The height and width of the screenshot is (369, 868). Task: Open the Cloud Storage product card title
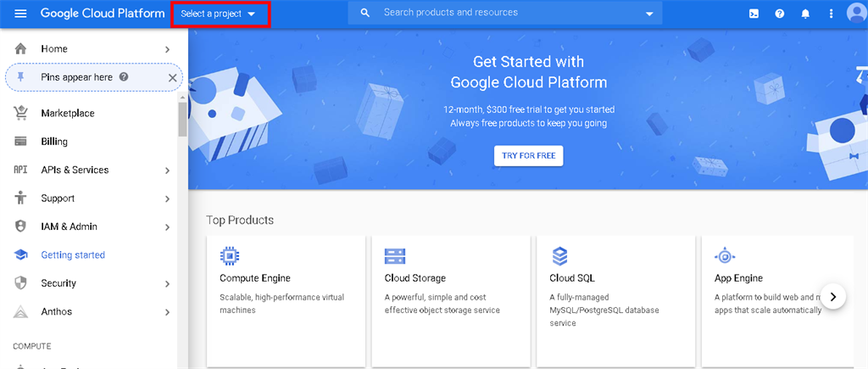tap(415, 278)
